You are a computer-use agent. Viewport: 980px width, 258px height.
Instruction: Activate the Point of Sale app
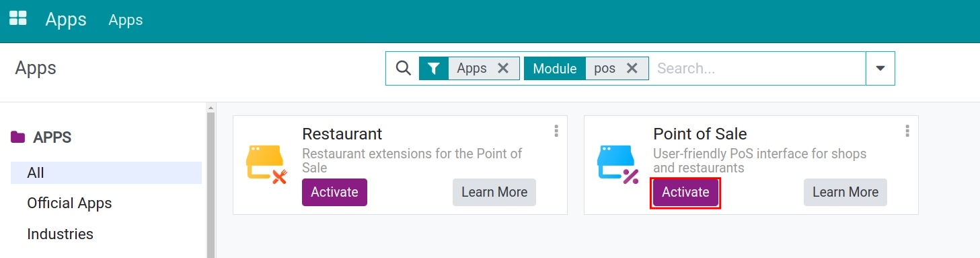(685, 192)
